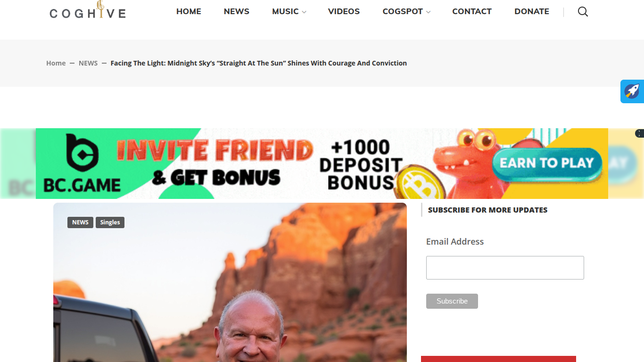Open the search magnifier icon
The height and width of the screenshot is (362, 644).
[583, 12]
